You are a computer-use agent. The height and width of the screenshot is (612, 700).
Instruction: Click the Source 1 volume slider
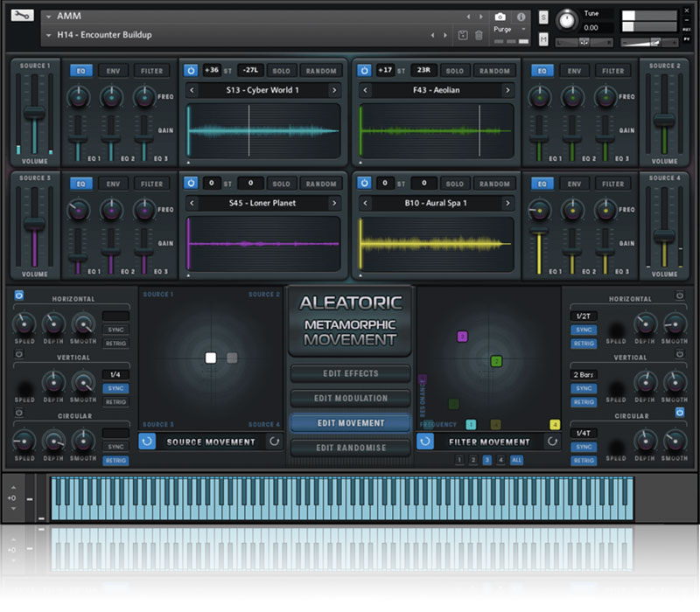click(35, 114)
